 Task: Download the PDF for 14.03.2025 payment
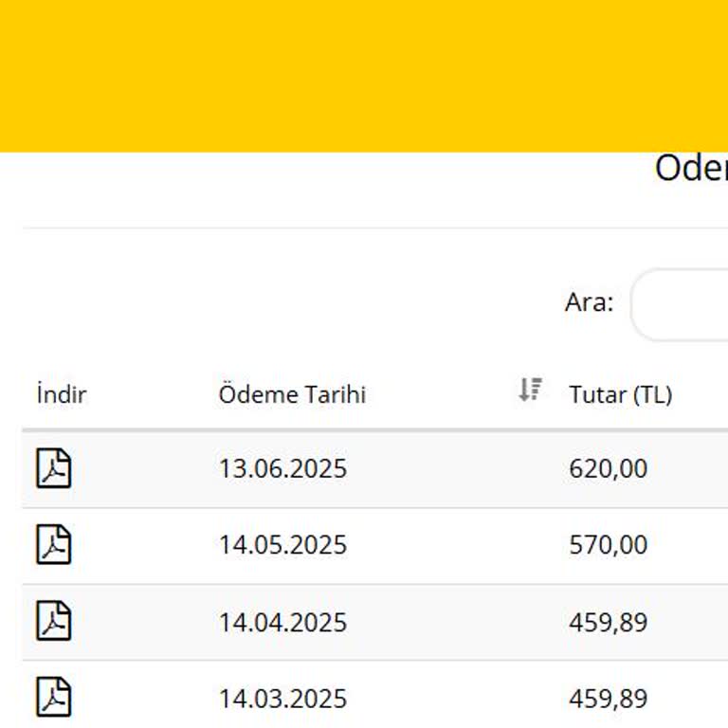click(54, 697)
